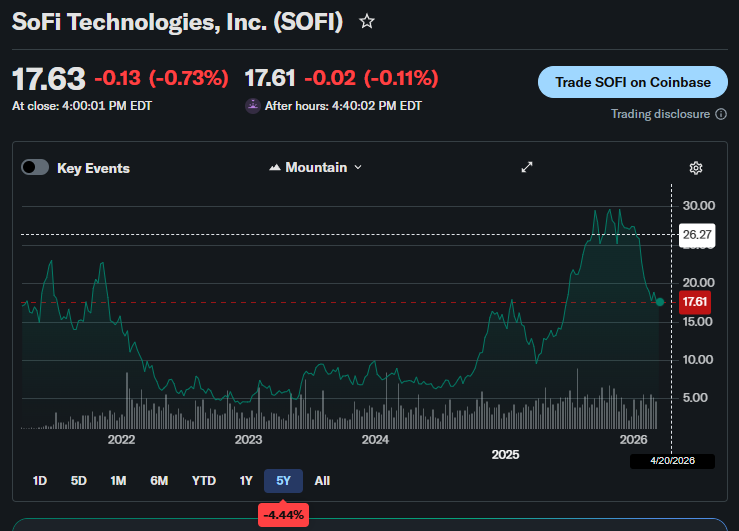The width and height of the screenshot is (739, 531).
Task: Click the after-hours -0.02 (-0.11%) change
Action: [x=371, y=78]
